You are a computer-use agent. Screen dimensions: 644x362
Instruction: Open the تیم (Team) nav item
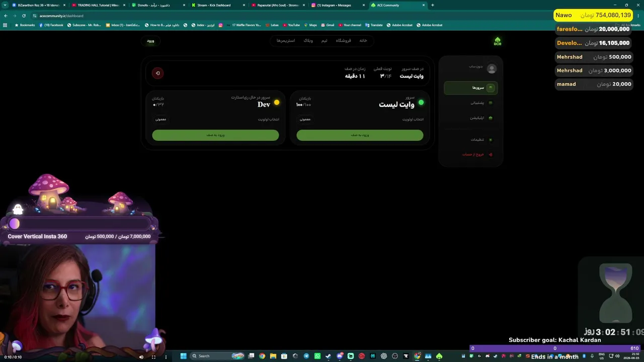pos(325,41)
